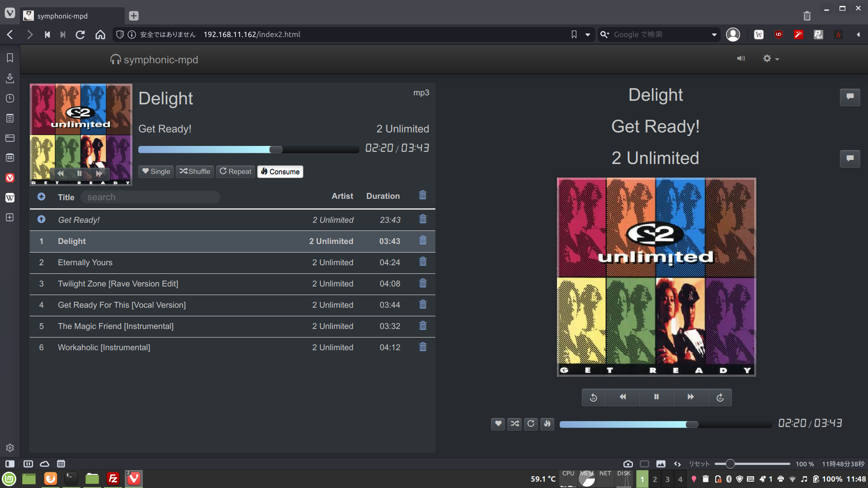
Task: Open address bar history dropdown
Action: coord(588,34)
